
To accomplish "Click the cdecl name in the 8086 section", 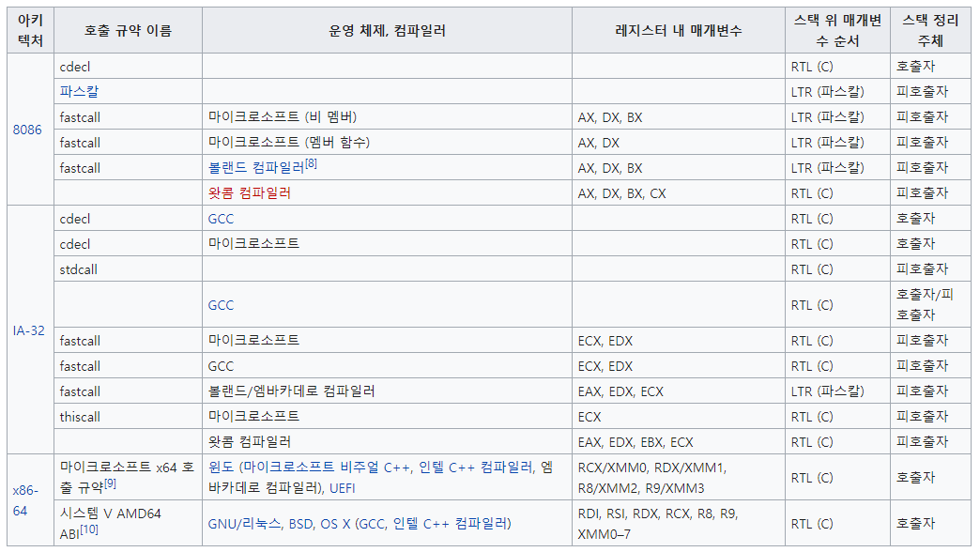I will [75, 67].
